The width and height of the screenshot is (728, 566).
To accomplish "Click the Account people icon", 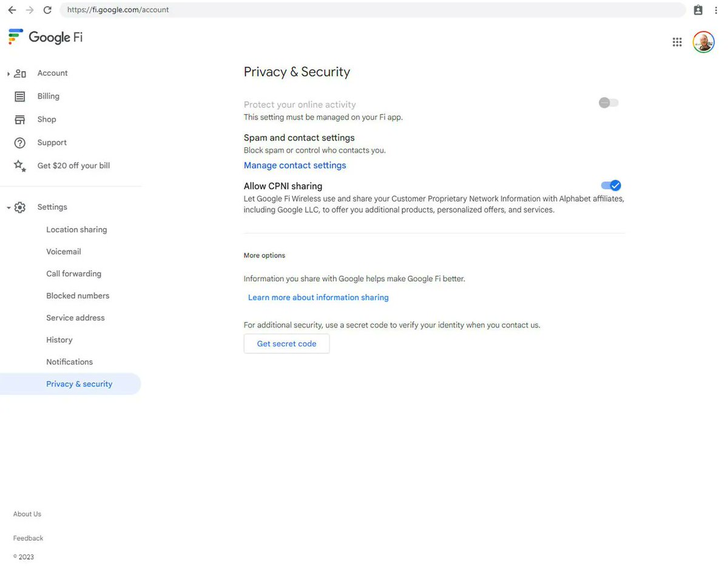I will tap(20, 73).
